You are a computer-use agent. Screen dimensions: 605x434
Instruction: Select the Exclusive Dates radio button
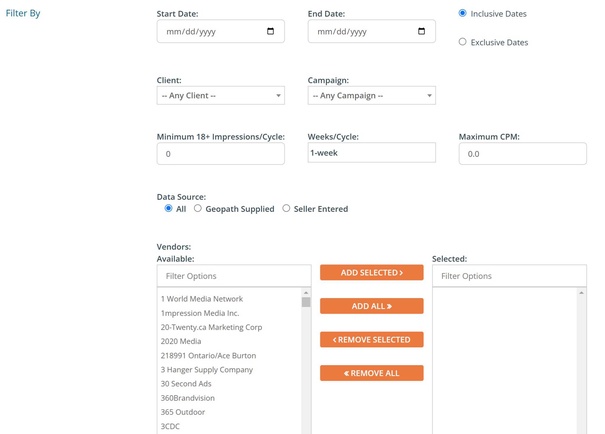(462, 42)
